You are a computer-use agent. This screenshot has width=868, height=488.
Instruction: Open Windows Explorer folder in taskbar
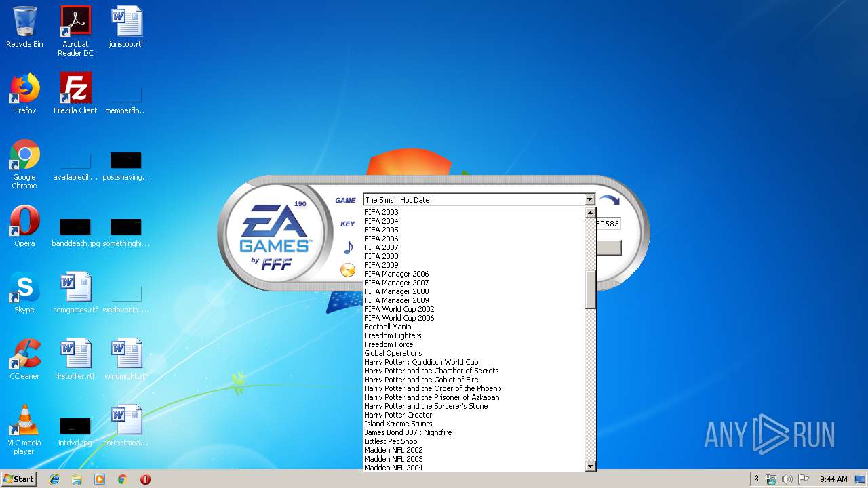(77, 479)
